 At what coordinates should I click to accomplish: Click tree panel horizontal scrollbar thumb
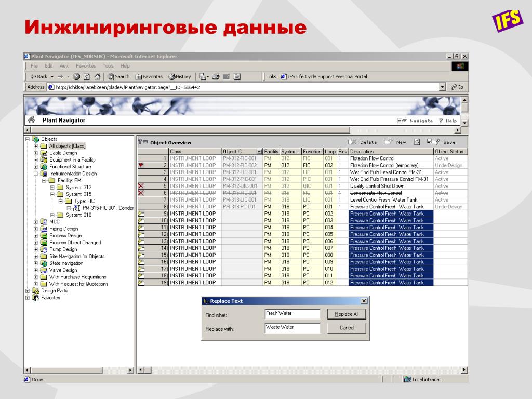66,370
